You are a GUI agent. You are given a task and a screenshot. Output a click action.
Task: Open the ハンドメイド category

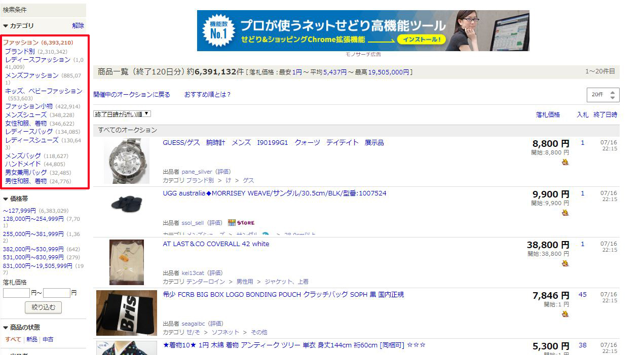(x=23, y=164)
